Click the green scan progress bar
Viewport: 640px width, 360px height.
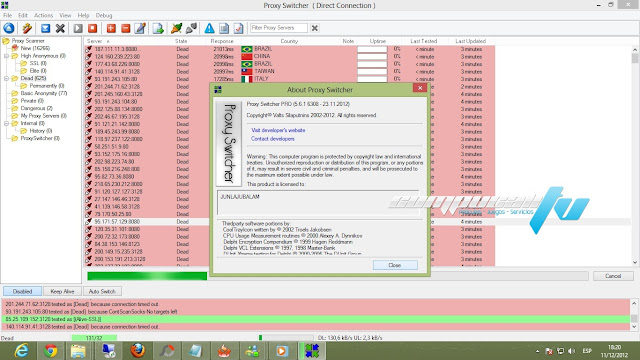[x=147, y=276]
